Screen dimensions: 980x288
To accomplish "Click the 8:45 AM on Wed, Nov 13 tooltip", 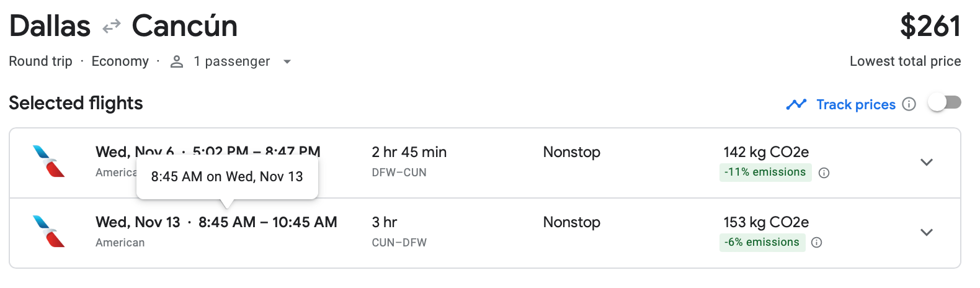I will pos(227,177).
